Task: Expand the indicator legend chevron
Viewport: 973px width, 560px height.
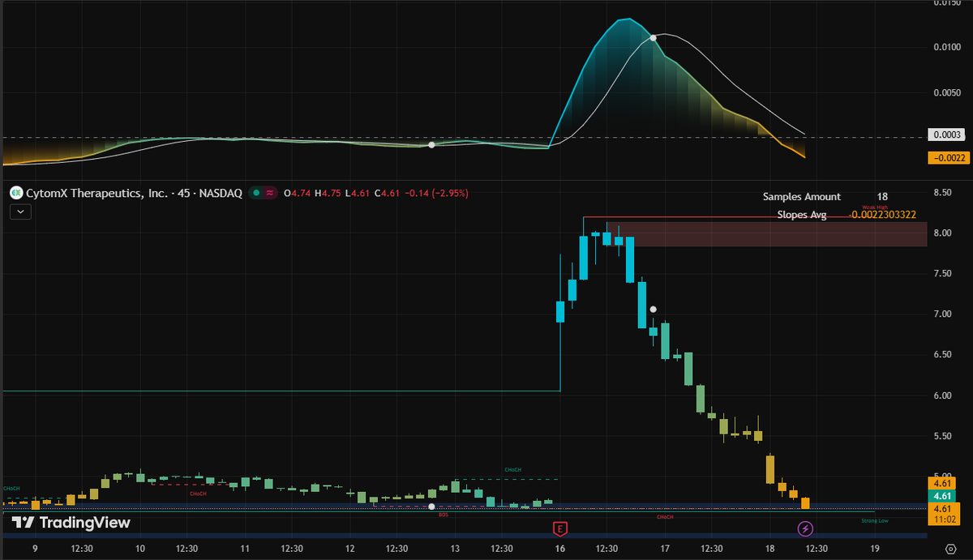Action: coord(20,212)
